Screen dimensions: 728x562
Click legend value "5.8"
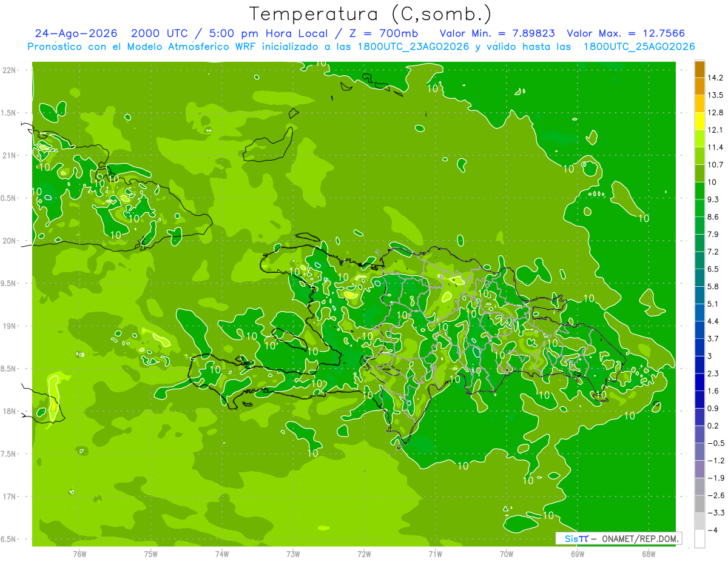pos(713,286)
